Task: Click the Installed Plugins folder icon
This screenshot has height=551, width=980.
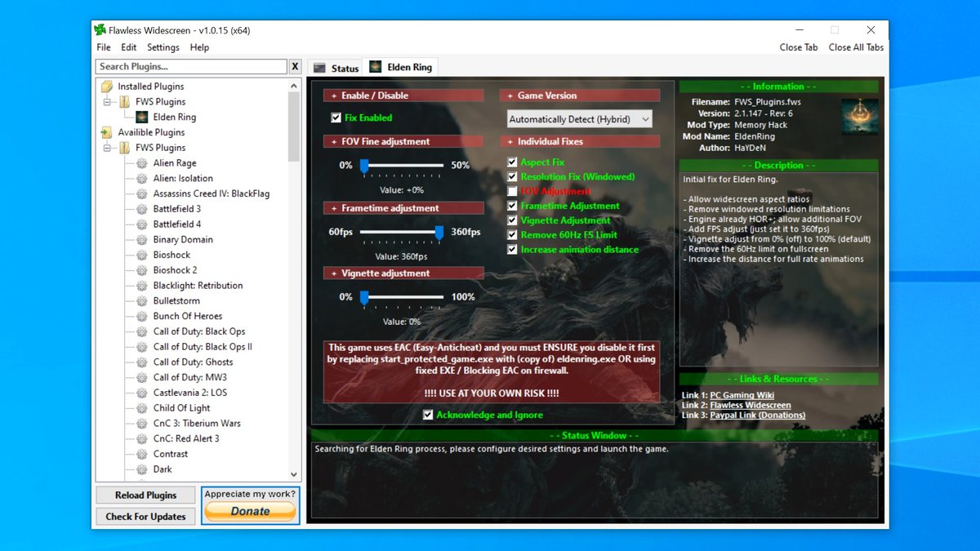Action: pyautogui.click(x=106, y=87)
